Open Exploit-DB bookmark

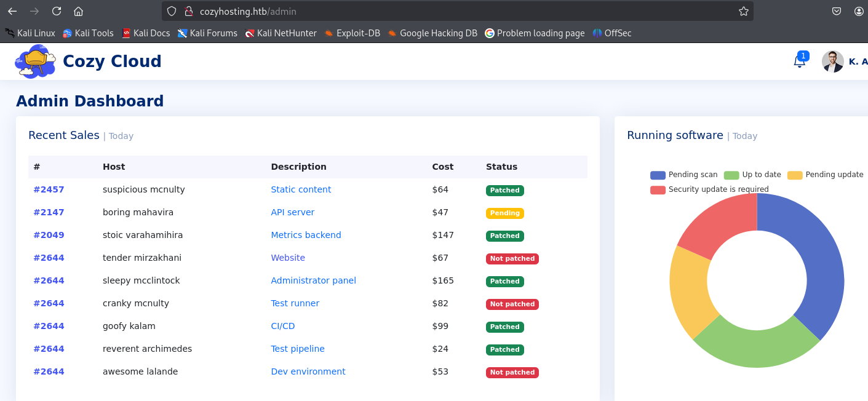[x=352, y=33]
